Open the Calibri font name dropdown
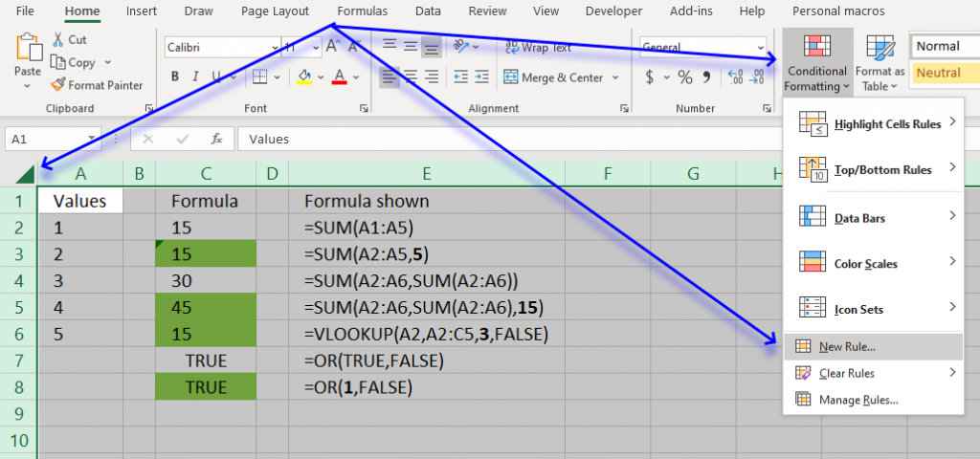980x459 pixels. [x=288, y=47]
